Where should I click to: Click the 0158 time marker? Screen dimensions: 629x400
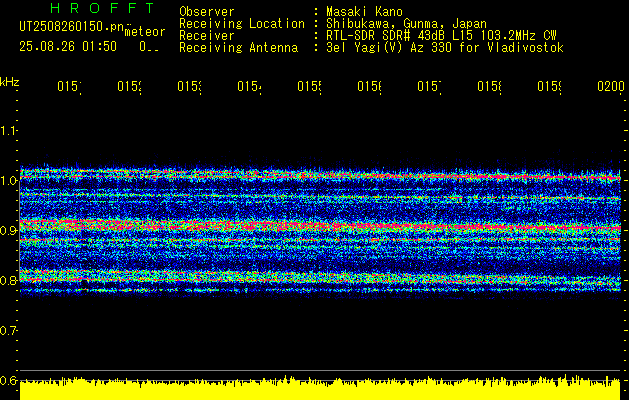(489, 86)
